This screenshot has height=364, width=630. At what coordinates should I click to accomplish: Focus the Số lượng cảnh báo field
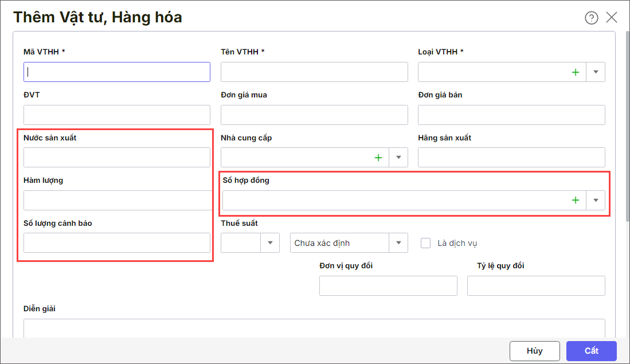click(117, 243)
